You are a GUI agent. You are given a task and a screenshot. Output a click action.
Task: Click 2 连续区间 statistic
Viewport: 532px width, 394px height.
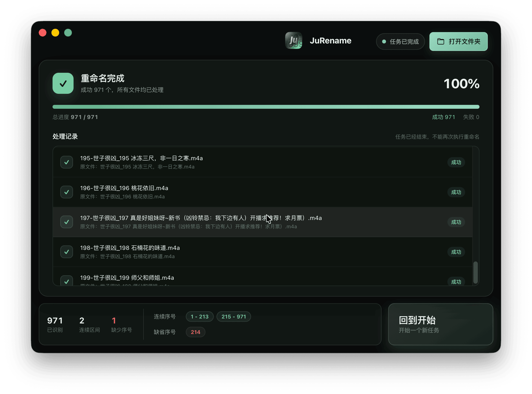coord(90,324)
